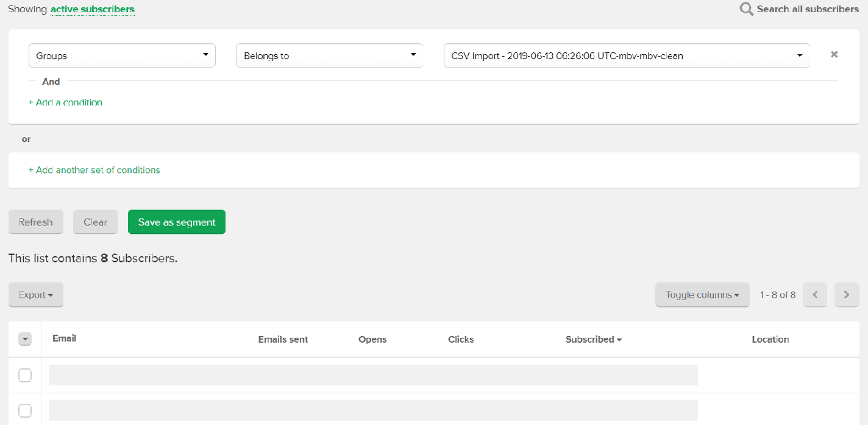
Task: Click 'Search all subscribers' text
Action: coord(807,9)
